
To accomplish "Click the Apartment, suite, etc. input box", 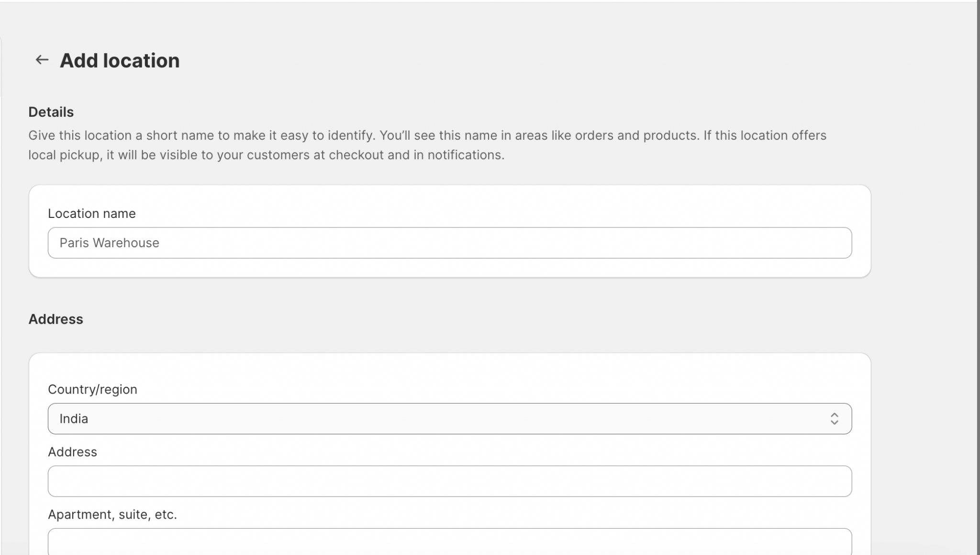I will pos(449,543).
